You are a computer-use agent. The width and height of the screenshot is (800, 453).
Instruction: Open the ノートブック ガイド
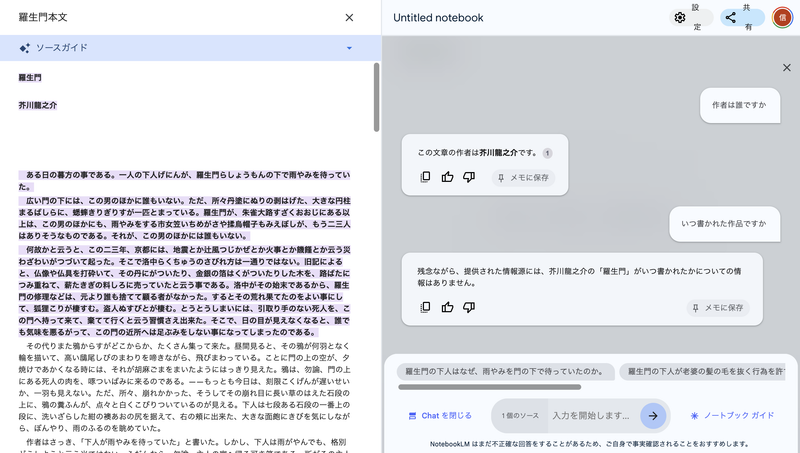(x=732, y=415)
